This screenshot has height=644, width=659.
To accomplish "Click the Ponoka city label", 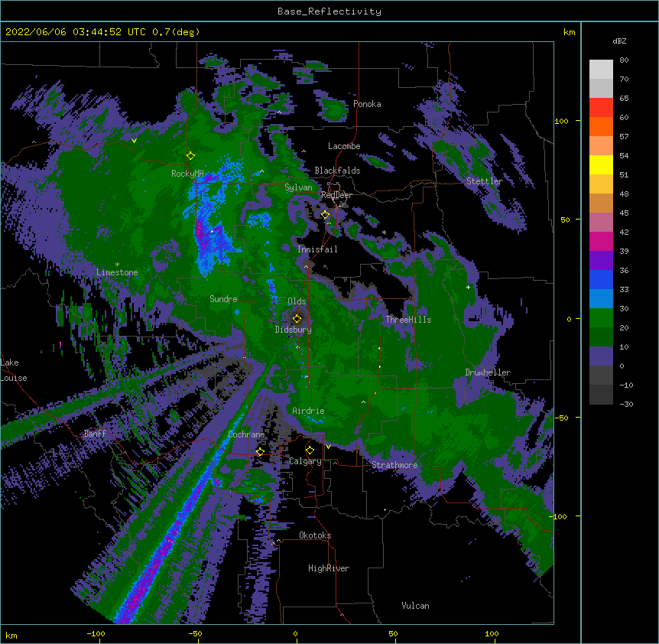I will [x=367, y=104].
